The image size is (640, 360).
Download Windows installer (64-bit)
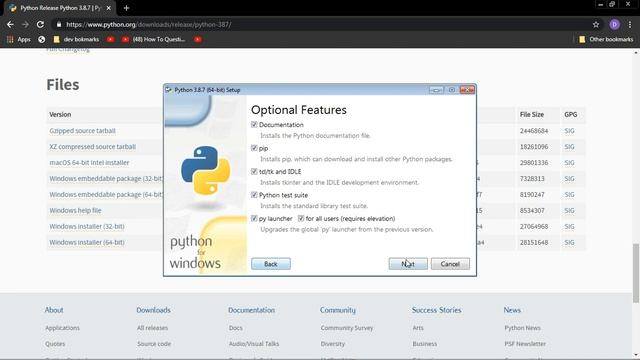87,242
